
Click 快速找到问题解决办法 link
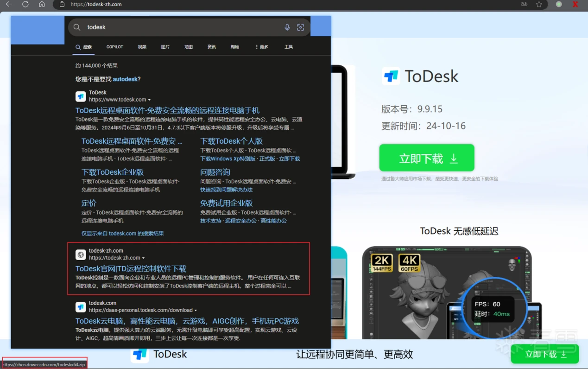click(x=226, y=190)
